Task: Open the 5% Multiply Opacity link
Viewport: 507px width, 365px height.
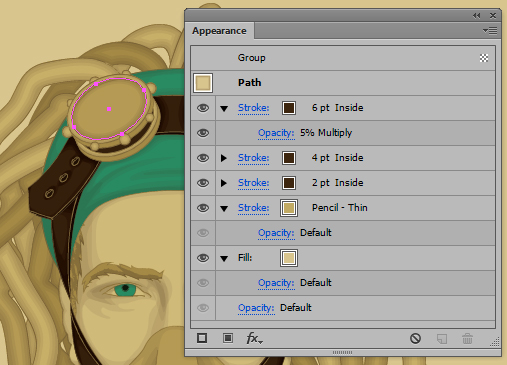Action: (276, 133)
